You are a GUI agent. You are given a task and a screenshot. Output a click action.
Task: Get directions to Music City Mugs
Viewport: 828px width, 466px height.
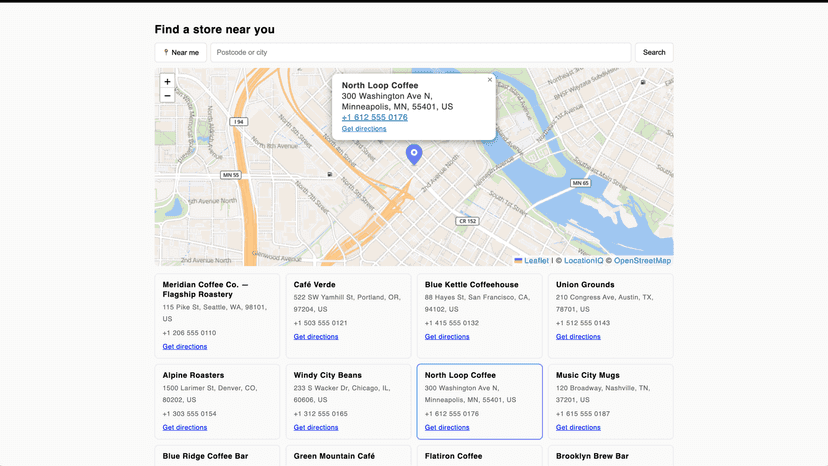click(x=578, y=427)
